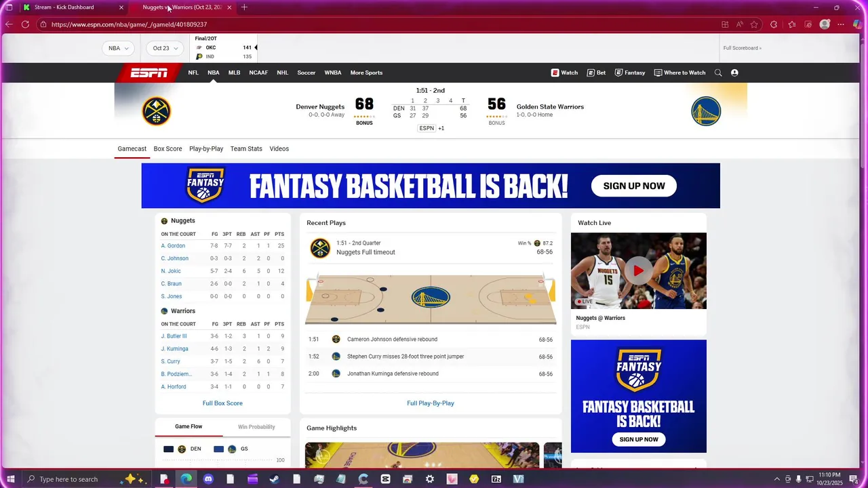Open Microsoft Edge in the taskbar
This screenshot has width=868, height=488.
pos(186,479)
